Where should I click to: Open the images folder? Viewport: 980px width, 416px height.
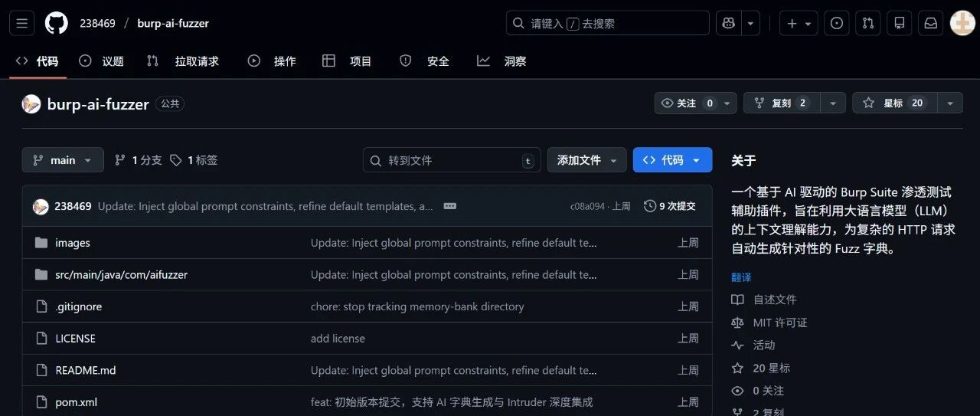(x=73, y=243)
